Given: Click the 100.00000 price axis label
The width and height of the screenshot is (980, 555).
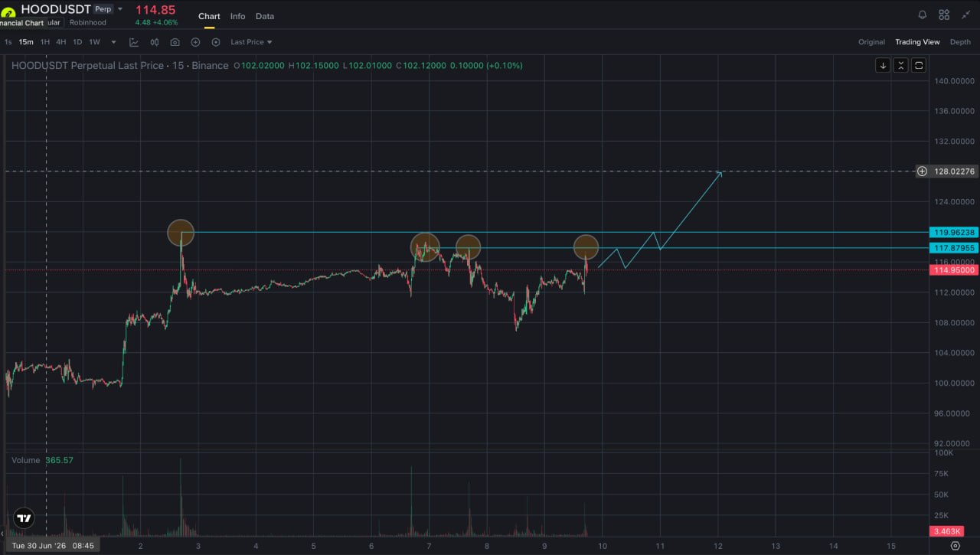Looking at the screenshot, I should [954, 383].
